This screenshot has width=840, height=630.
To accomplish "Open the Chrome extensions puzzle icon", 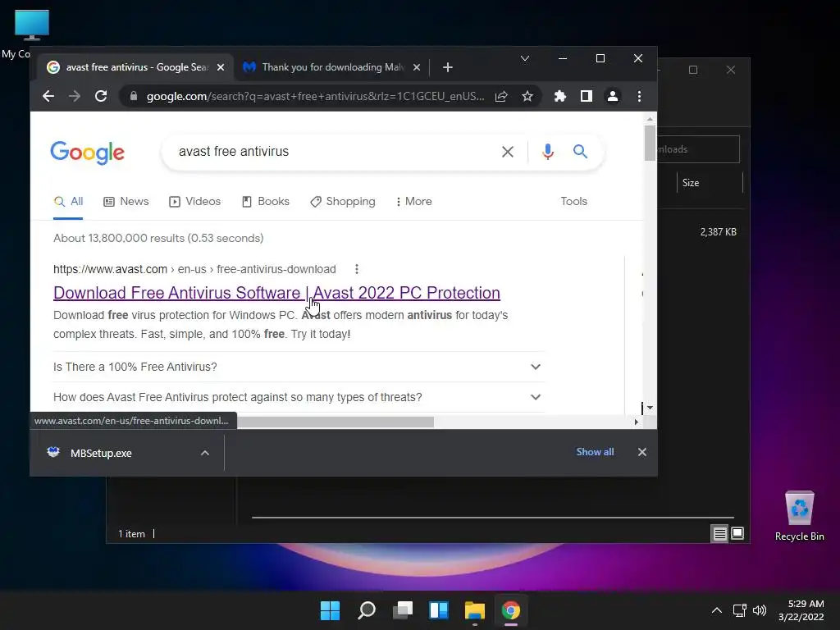I will [559, 97].
